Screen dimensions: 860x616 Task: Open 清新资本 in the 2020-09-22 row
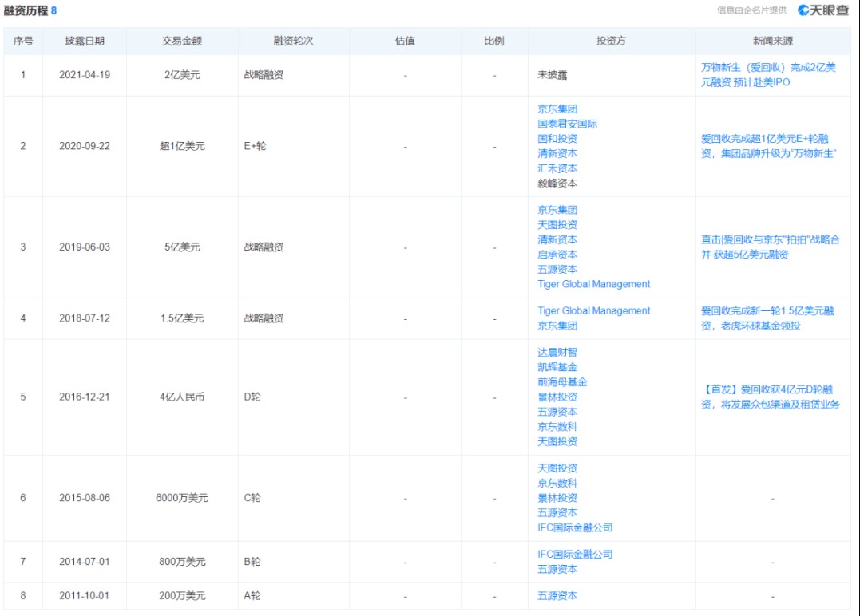click(x=557, y=153)
